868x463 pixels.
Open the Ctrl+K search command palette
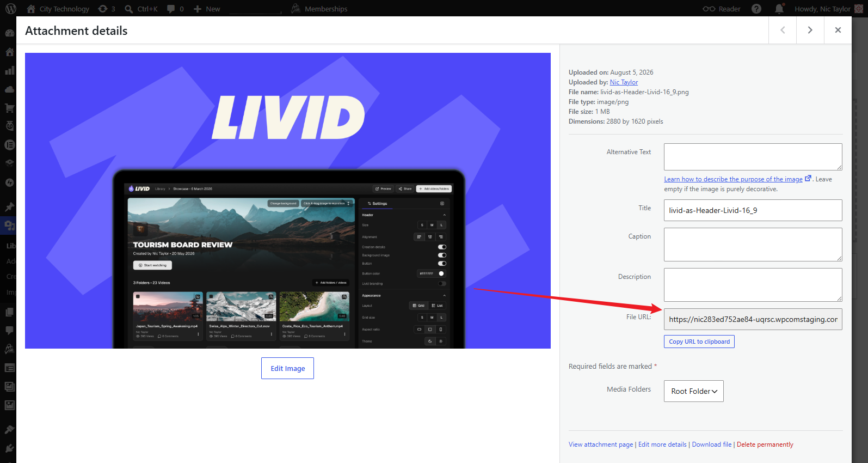tap(141, 9)
